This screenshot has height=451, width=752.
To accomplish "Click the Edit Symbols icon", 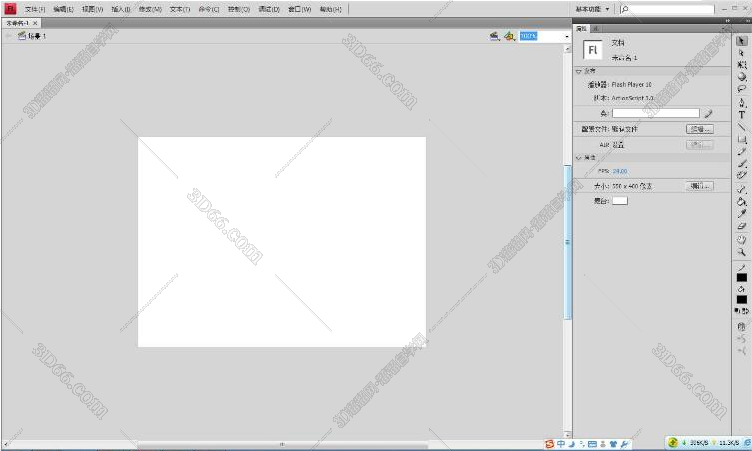I will [x=509, y=36].
